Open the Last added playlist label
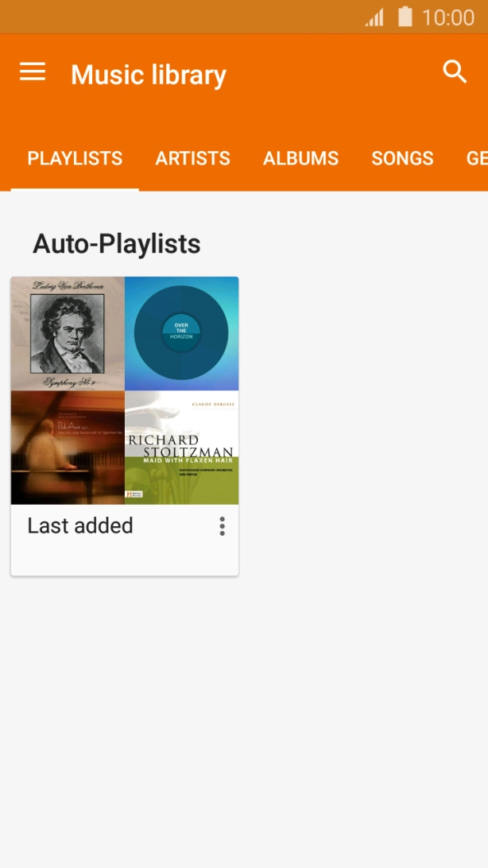Image resolution: width=488 pixels, height=868 pixels. (x=80, y=525)
